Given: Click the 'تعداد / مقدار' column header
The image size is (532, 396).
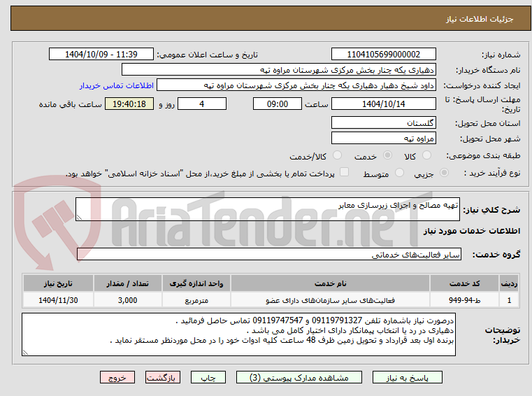Looking at the screenshot, I should 127,283.
